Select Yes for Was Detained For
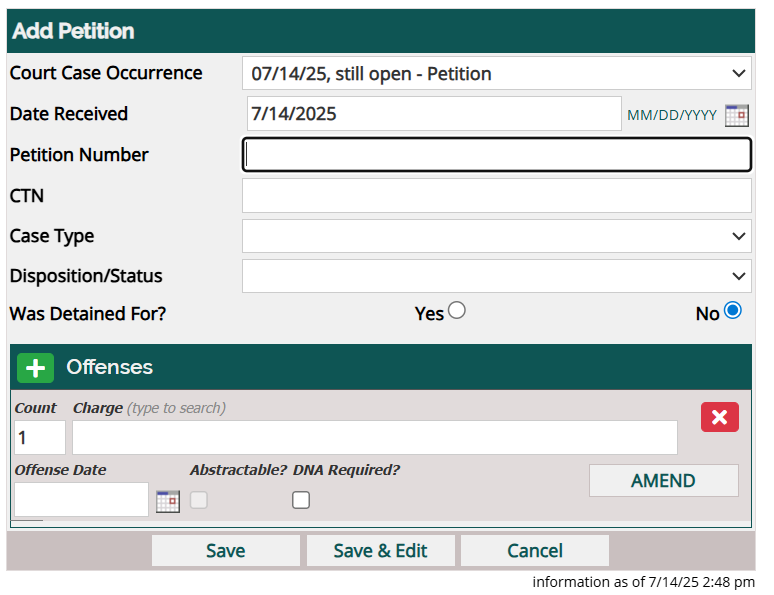 pos(457,311)
